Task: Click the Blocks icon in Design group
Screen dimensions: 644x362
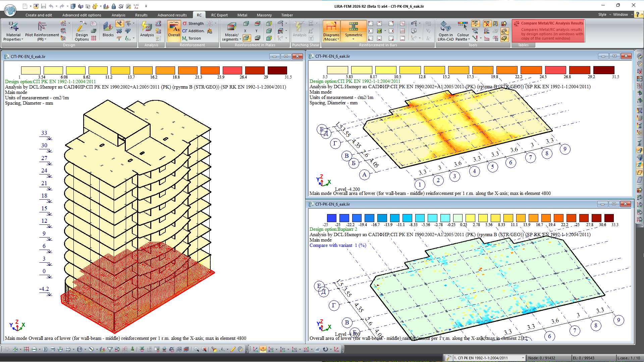Action: point(108,30)
